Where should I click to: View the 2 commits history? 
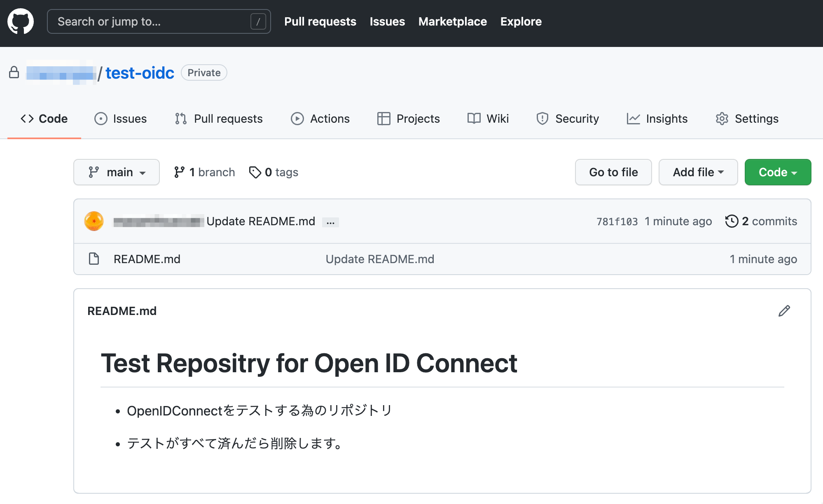click(x=761, y=221)
